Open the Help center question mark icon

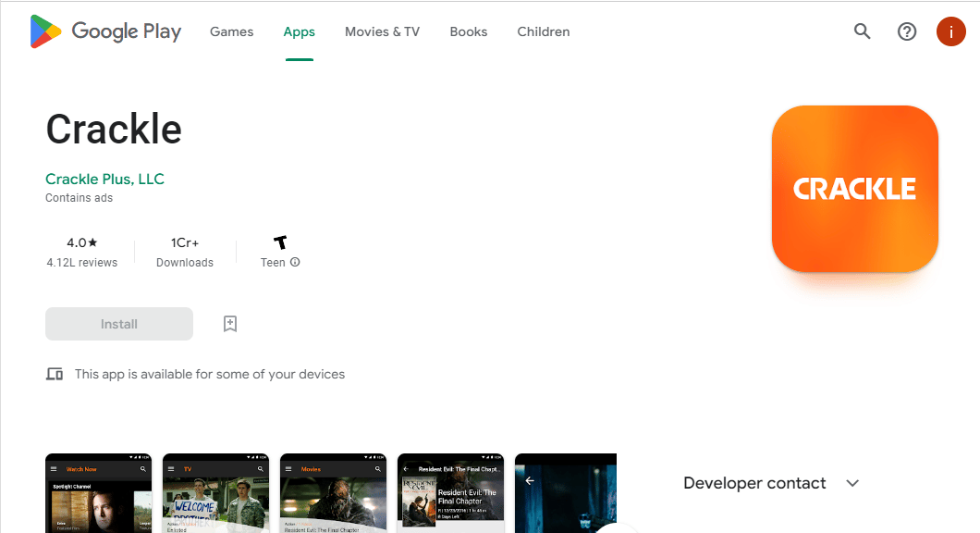tap(907, 31)
